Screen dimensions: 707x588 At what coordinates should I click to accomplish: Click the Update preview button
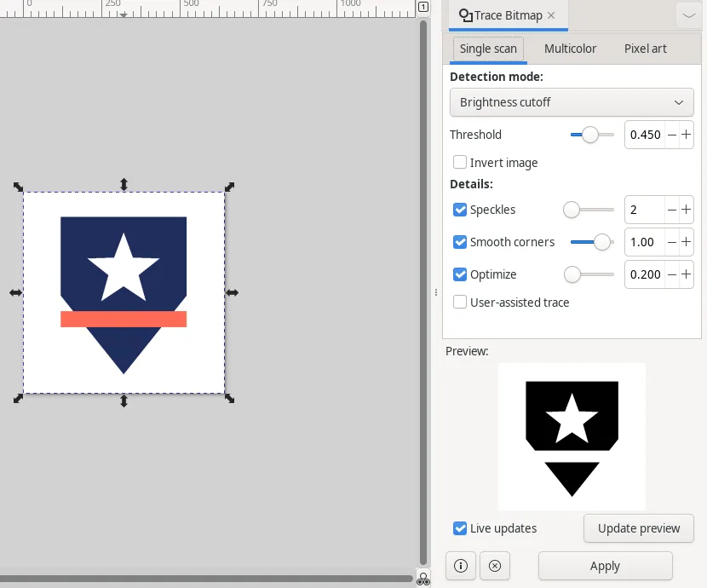[x=639, y=528]
